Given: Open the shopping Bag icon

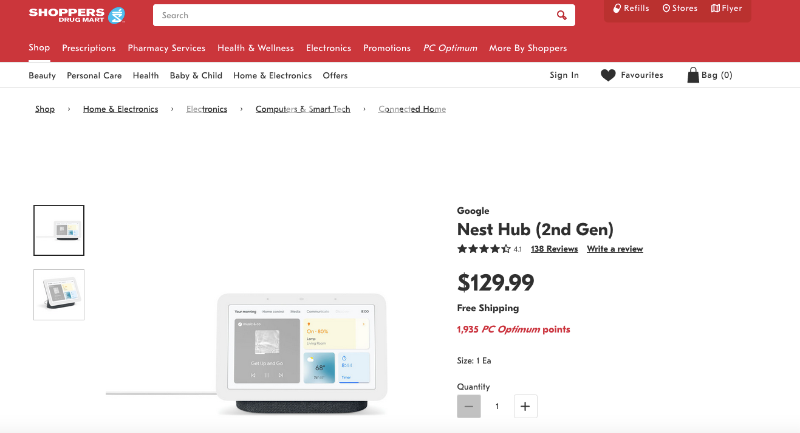Looking at the screenshot, I should [692, 75].
